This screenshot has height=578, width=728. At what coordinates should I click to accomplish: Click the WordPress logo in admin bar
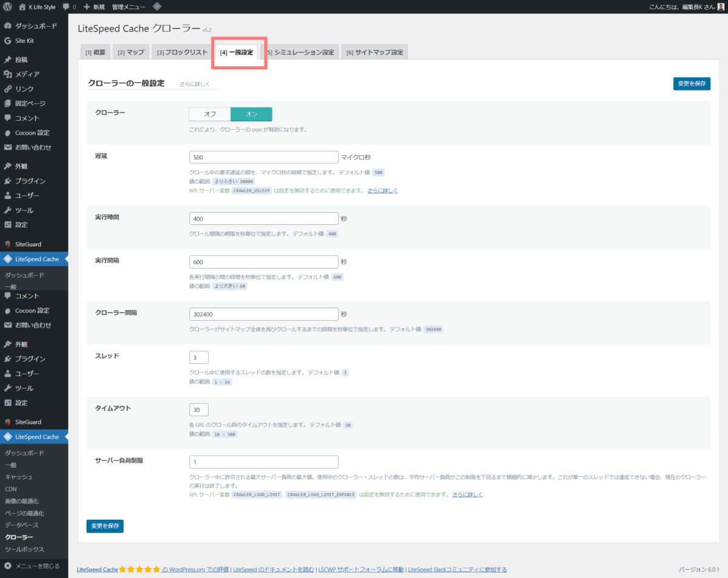pos(8,7)
